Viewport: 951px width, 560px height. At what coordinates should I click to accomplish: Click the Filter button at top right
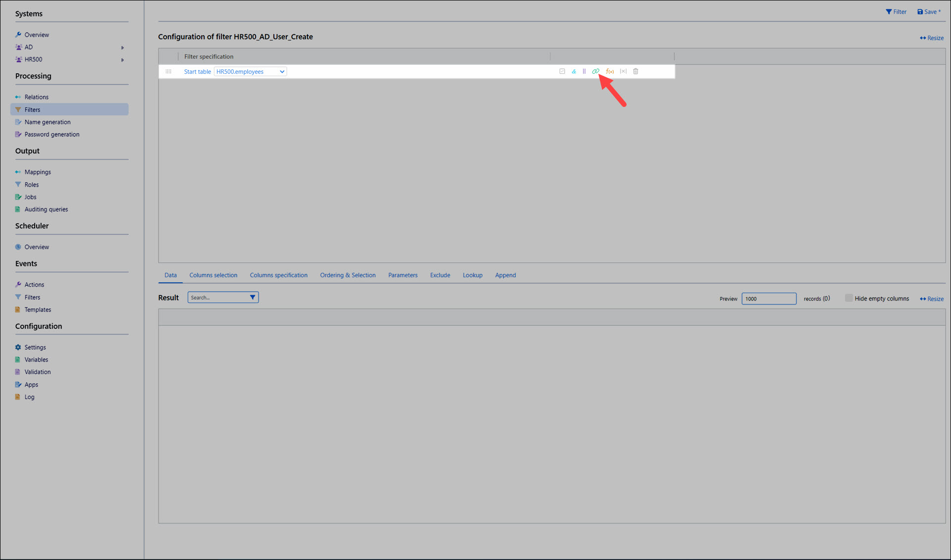(896, 12)
